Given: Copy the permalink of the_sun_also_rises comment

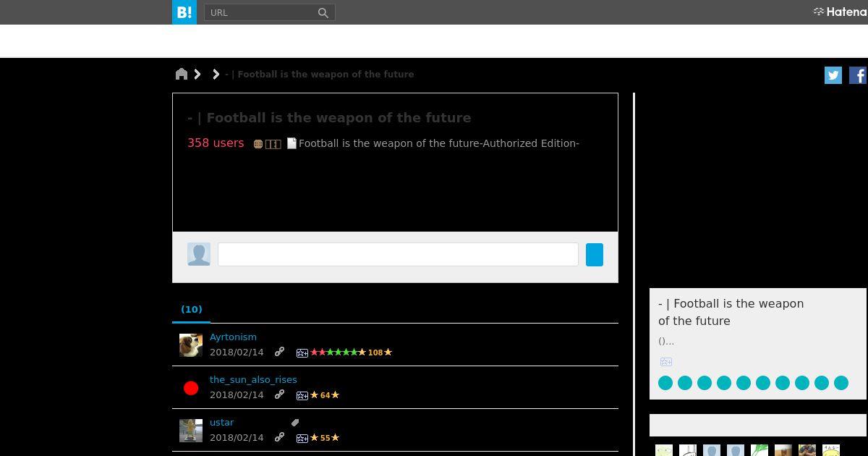Looking at the screenshot, I should 279,394.
